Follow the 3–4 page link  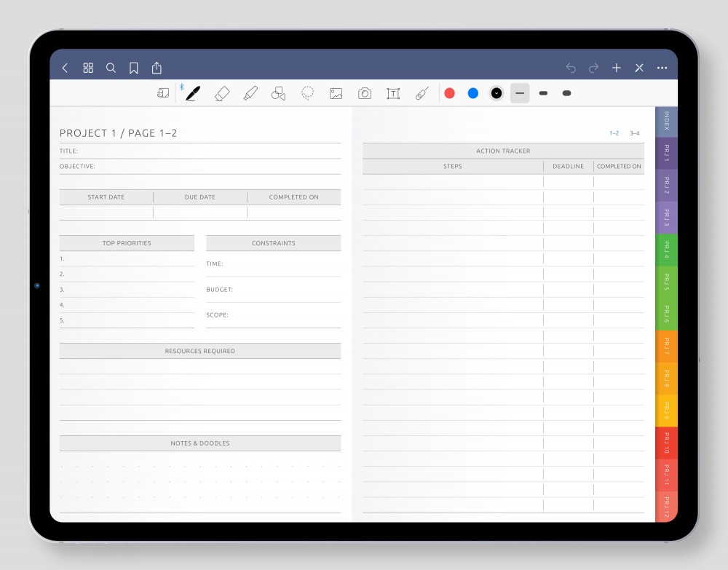[x=635, y=133]
